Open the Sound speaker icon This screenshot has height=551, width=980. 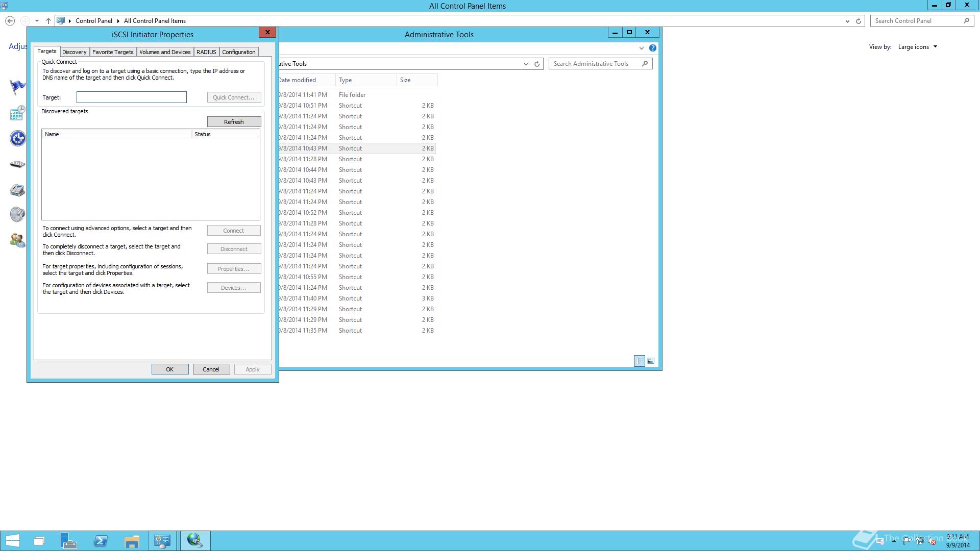[17, 214]
